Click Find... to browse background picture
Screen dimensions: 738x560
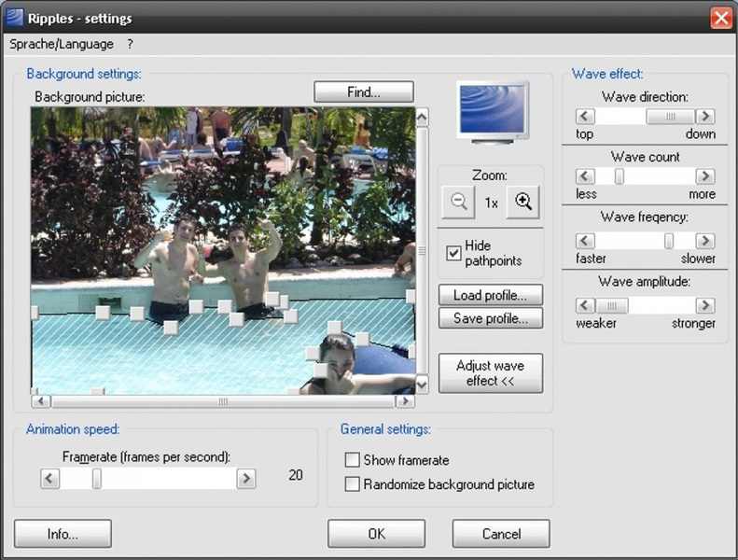[364, 91]
